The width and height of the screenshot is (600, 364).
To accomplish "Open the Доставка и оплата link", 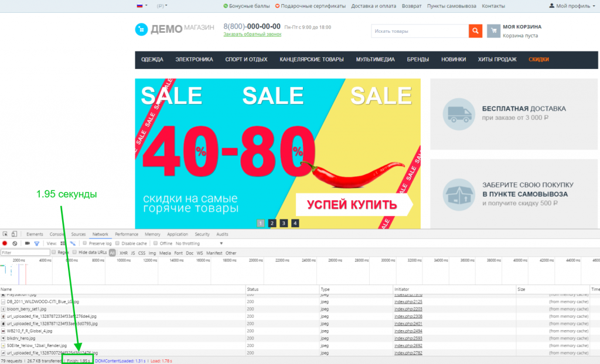I will (x=373, y=6).
